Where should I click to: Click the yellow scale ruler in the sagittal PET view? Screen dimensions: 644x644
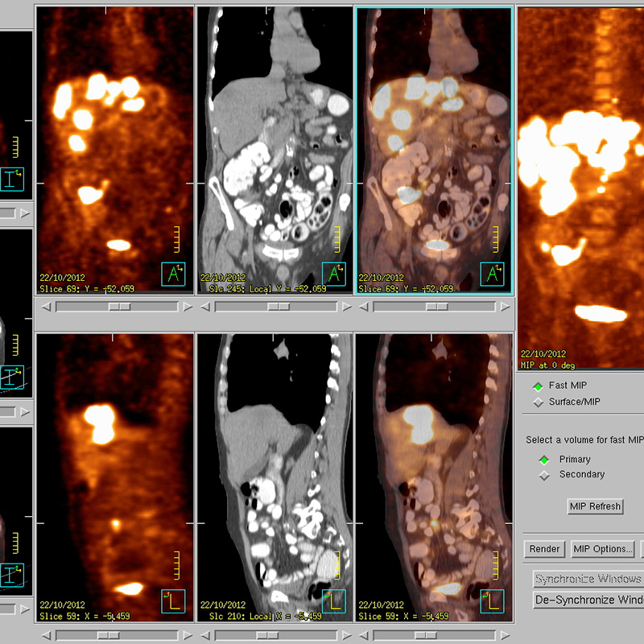pyautogui.click(x=176, y=566)
